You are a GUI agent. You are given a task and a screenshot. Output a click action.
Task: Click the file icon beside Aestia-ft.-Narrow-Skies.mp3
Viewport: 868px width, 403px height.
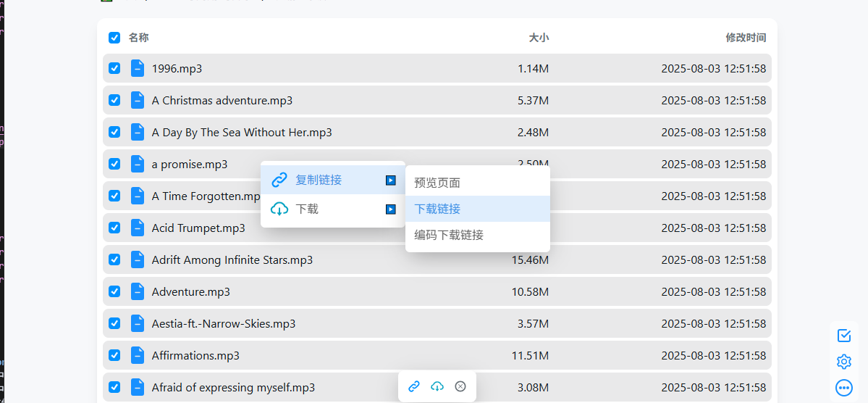pos(138,323)
